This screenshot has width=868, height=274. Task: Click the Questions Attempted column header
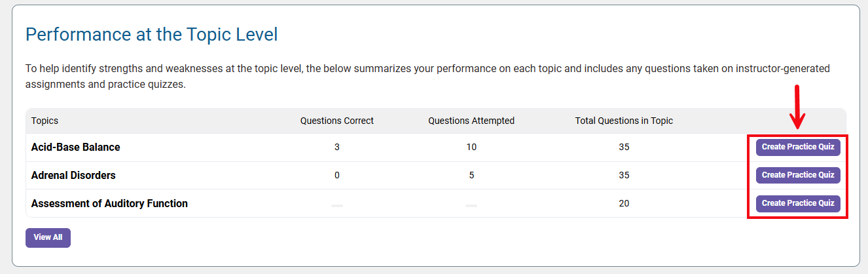pos(471,121)
